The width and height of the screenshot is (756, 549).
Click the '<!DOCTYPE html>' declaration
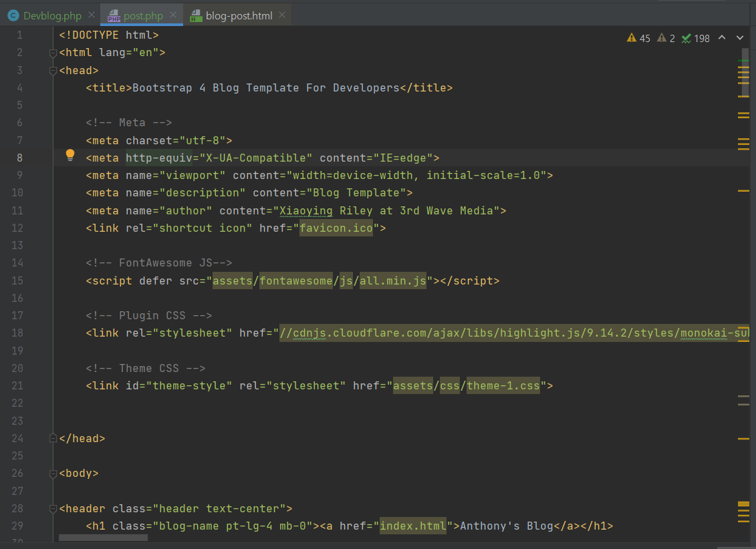pos(109,35)
